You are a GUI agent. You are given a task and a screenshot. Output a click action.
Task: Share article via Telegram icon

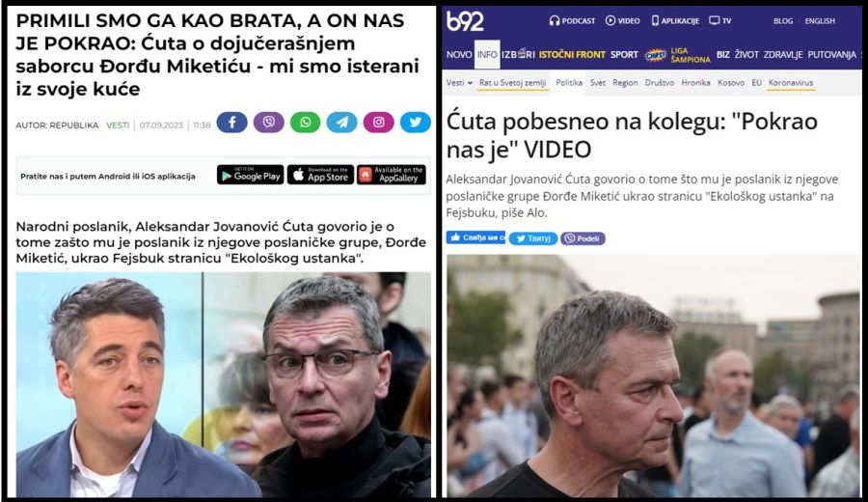pos(341,122)
